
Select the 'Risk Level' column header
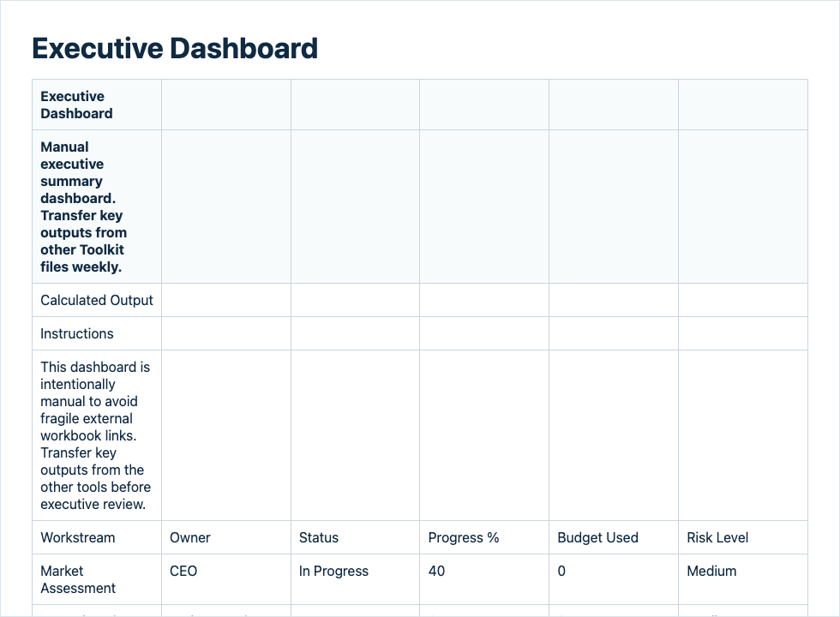coord(743,537)
